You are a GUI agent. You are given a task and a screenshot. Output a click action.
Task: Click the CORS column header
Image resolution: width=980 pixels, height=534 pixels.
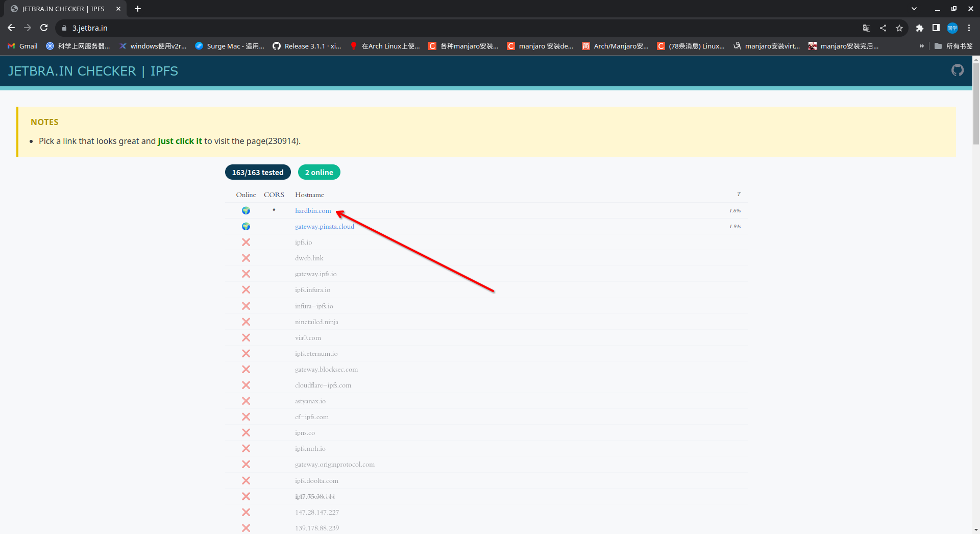tap(274, 195)
